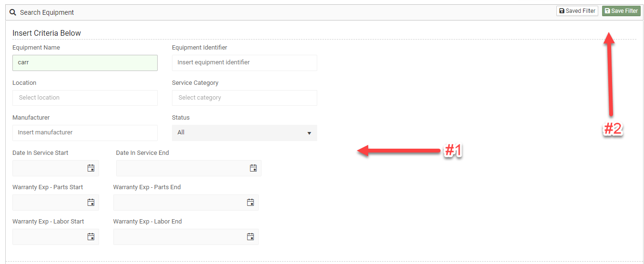Image resolution: width=644 pixels, height=264 pixels.
Task: Focus the Manufacturer input field
Action: (x=85, y=132)
